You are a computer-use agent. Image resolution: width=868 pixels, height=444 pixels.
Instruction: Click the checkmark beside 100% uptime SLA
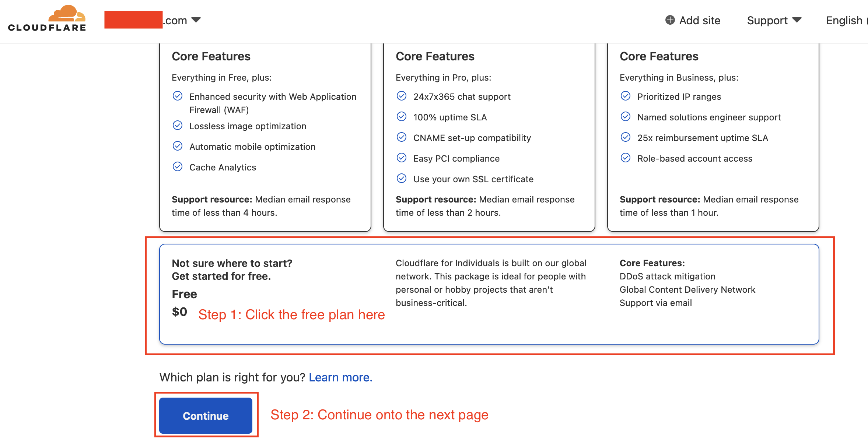click(x=402, y=117)
